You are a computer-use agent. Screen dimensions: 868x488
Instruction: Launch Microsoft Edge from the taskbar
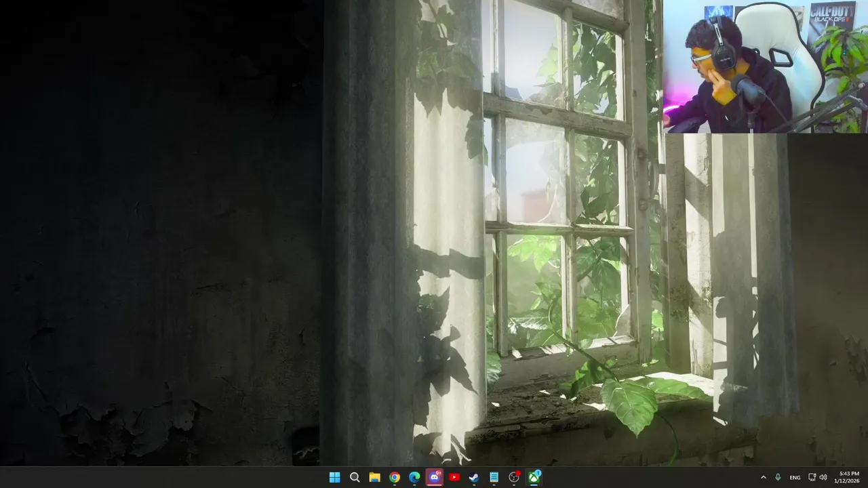414,477
